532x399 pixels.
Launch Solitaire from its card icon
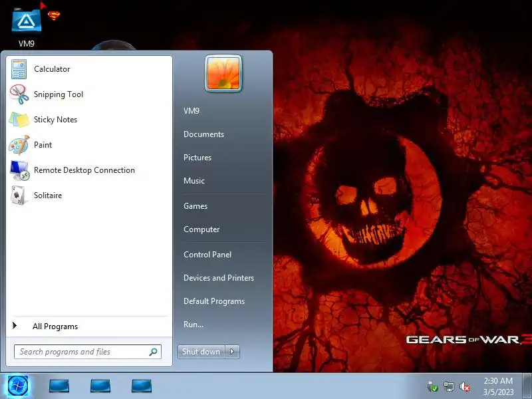(19, 196)
